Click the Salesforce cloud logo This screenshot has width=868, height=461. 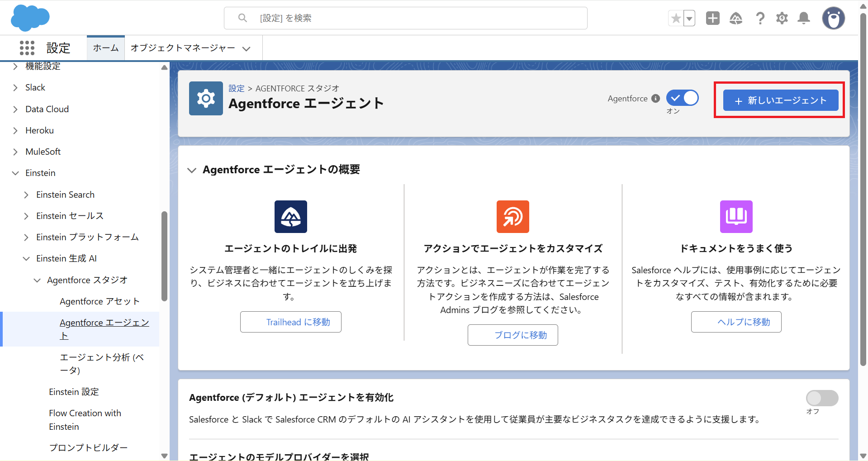click(x=30, y=18)
